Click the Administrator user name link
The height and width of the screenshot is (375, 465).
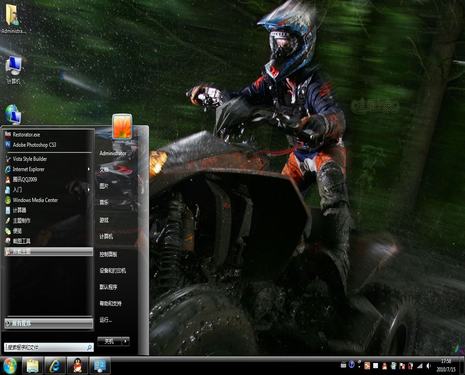[113, 153]
